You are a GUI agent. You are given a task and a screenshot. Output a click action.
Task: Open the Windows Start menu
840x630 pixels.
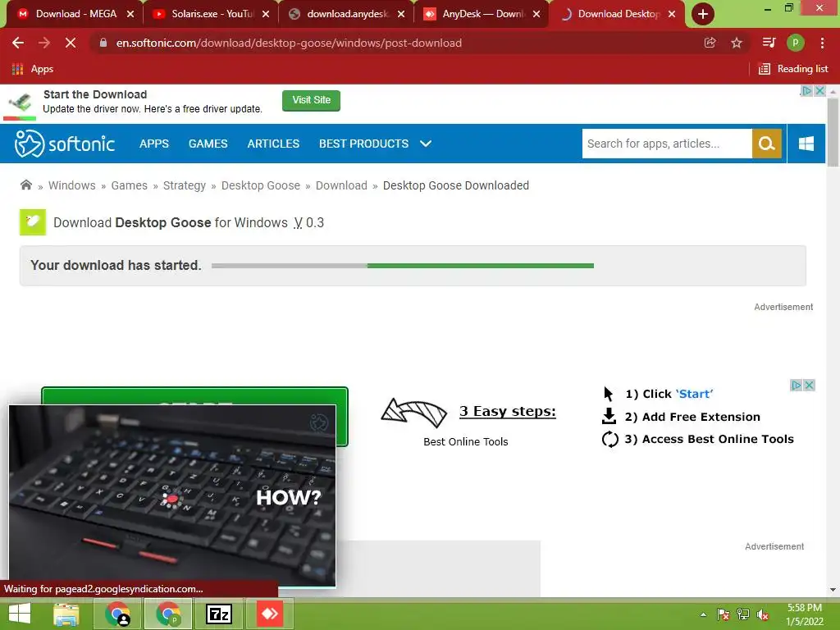pos(20,614)
